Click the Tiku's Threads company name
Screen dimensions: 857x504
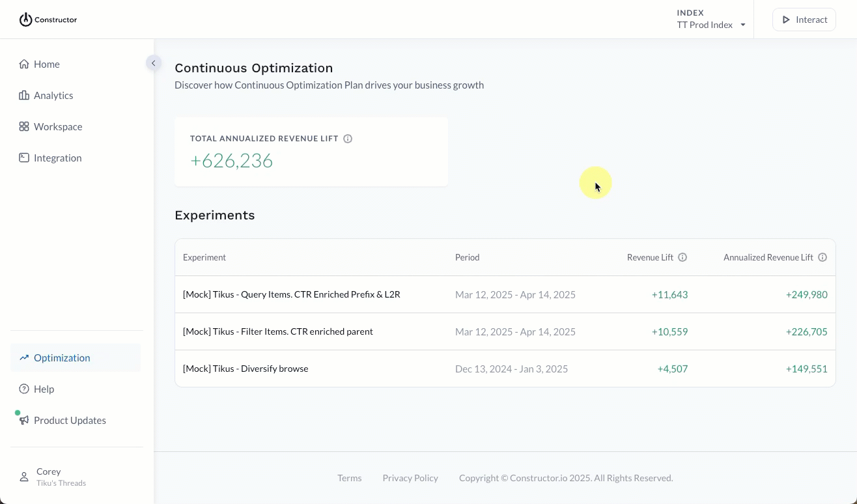(61, 483)
